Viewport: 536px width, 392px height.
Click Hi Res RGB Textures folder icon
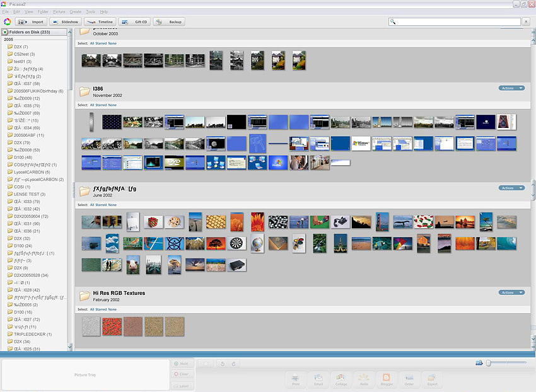click(x=84, y=296)
